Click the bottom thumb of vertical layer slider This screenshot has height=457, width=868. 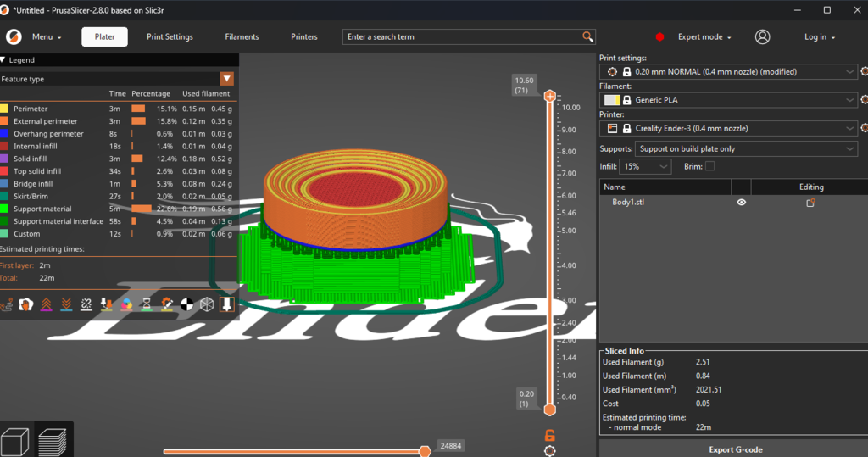pyautogui.click(x=549, y=410)
